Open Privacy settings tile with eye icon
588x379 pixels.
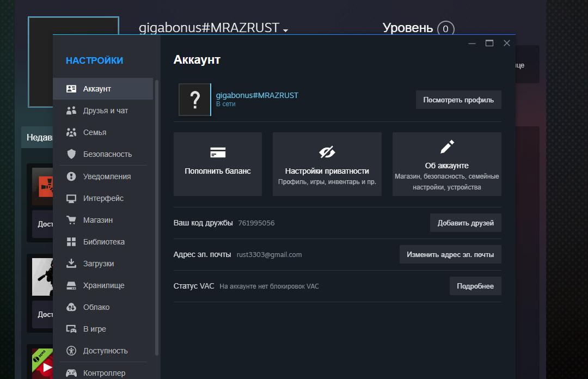(x=327, y=164)
